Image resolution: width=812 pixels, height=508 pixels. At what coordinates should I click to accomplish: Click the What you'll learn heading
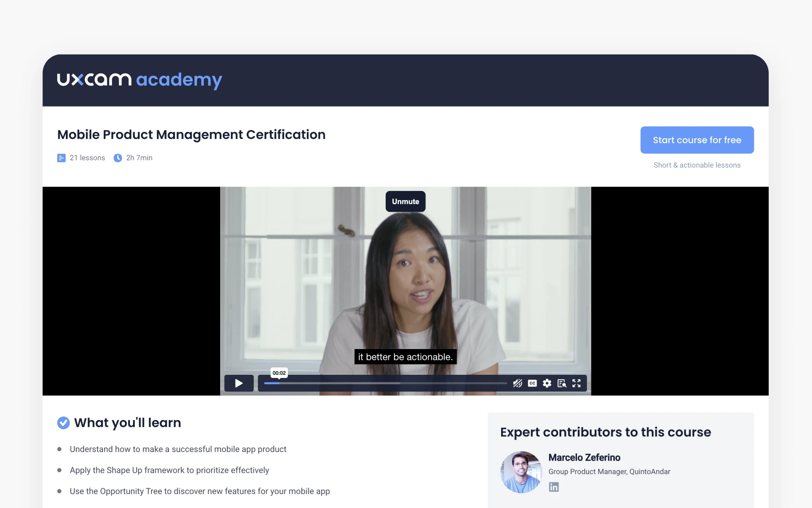coord(127,423)
